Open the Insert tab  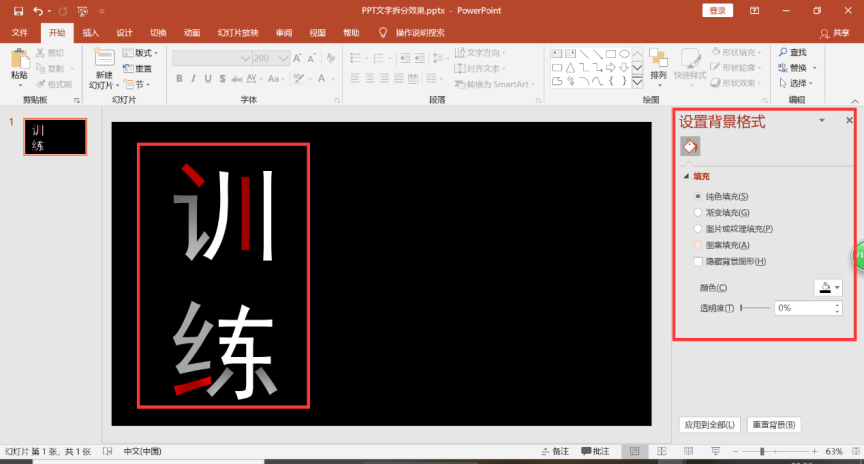(90, 33)
